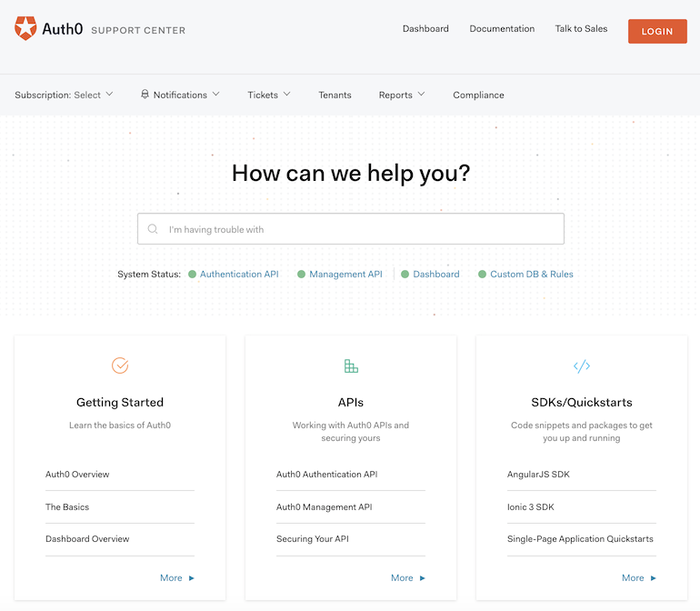Click the arrow next to APIs More
700x611 pixels.
click(423, 578)
